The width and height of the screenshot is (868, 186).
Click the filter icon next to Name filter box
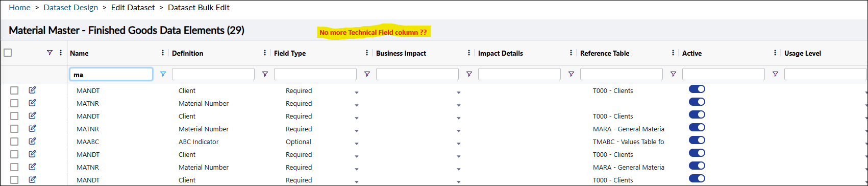163,74
